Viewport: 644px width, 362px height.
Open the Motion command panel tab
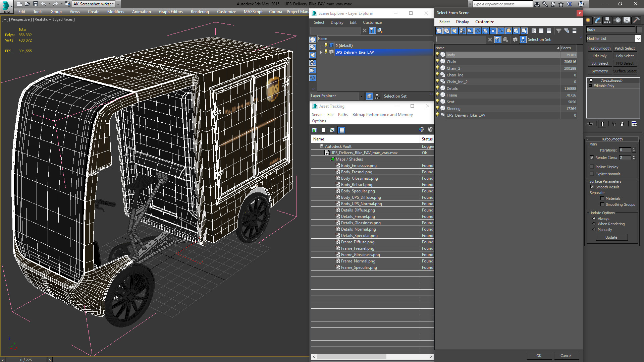[x=618, y=20]
